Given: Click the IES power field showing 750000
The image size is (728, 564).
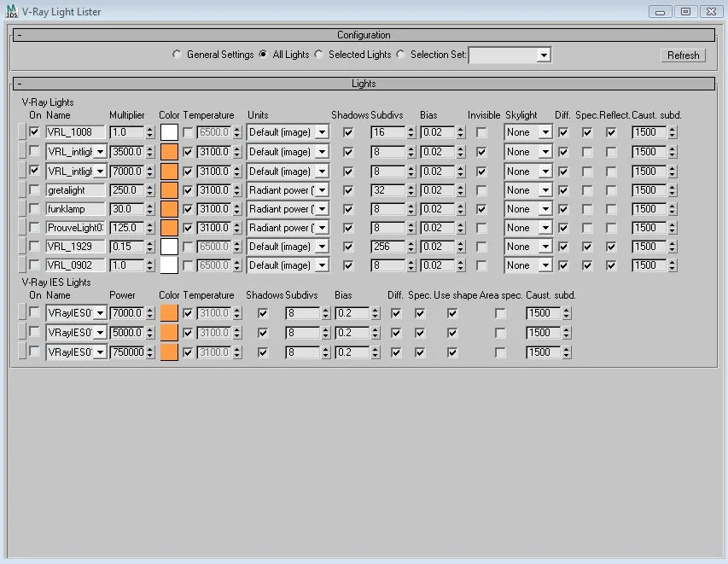Looking at the screenshot, I should tap(127, 352).
